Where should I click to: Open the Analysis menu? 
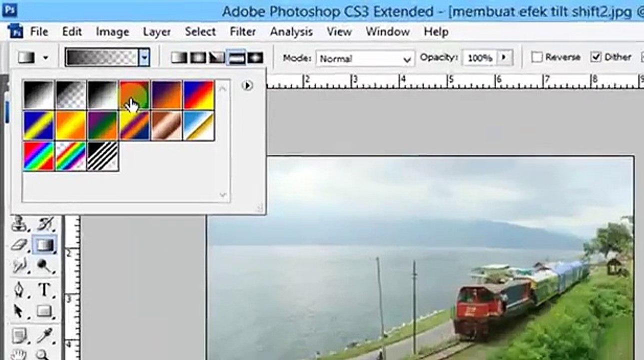tap(291, 32)
